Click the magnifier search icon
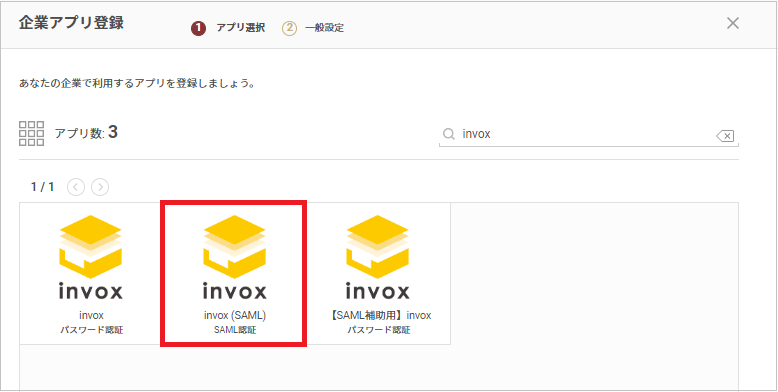 coord(449,134)
